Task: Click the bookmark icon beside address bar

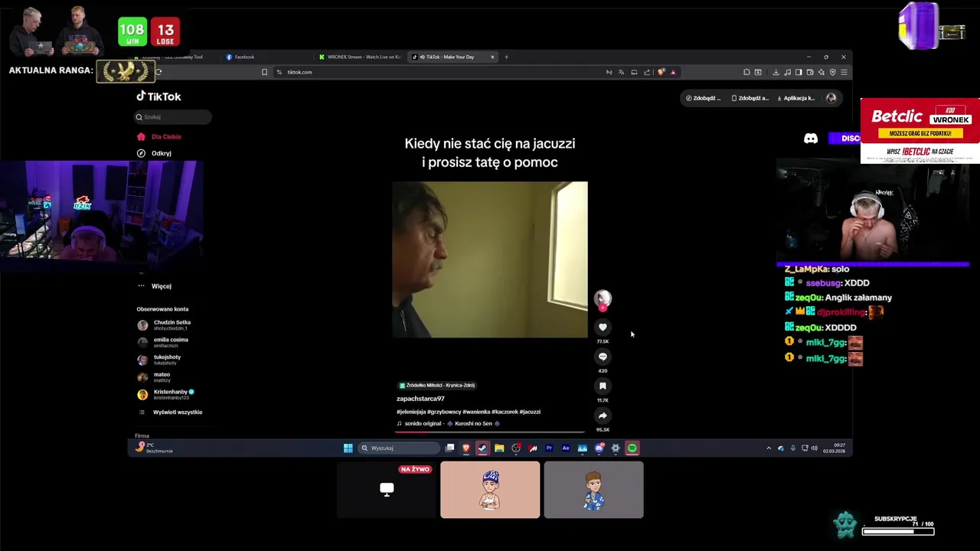Action: (264, 72)
